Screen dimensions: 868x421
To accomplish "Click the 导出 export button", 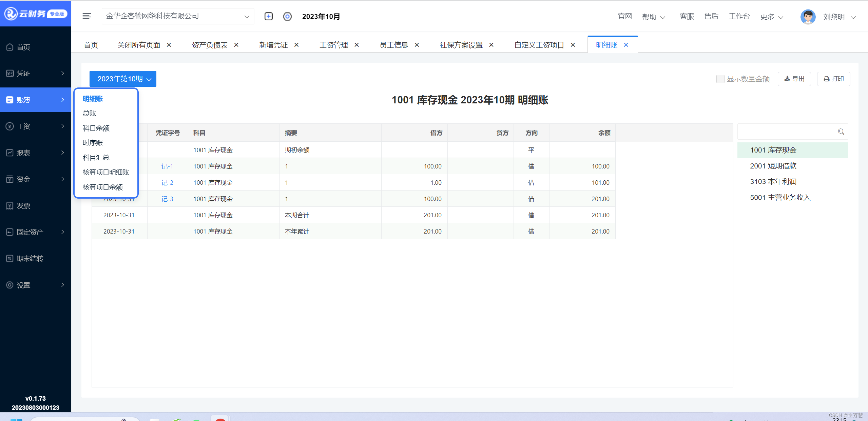I will [x=794, y=79].
